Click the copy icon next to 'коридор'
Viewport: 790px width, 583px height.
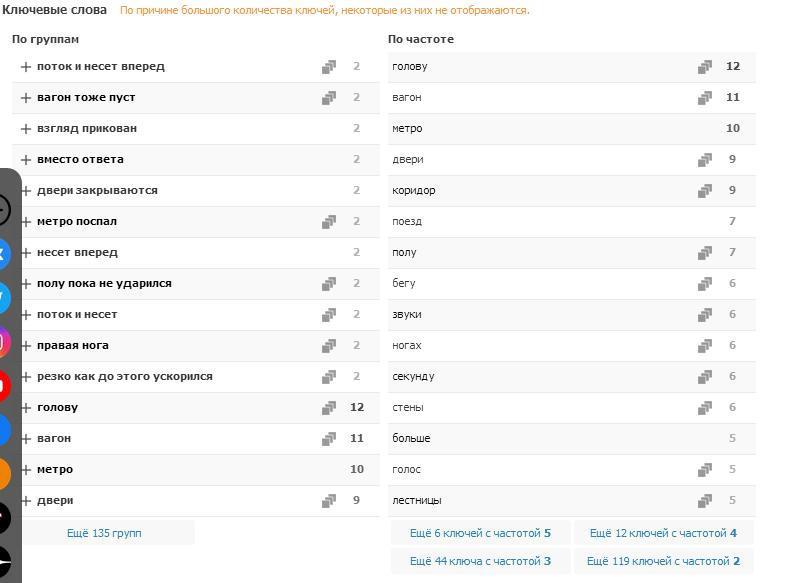(x=705, y=191)
